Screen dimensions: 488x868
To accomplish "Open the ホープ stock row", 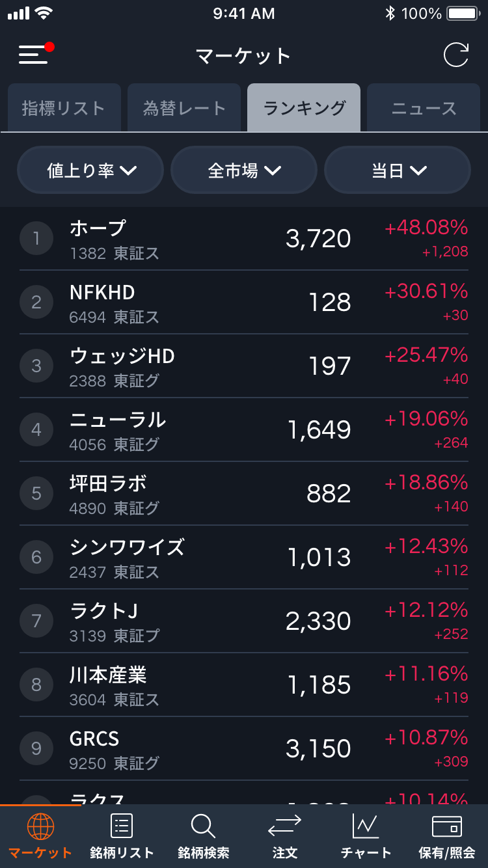I will pos(244,239).
